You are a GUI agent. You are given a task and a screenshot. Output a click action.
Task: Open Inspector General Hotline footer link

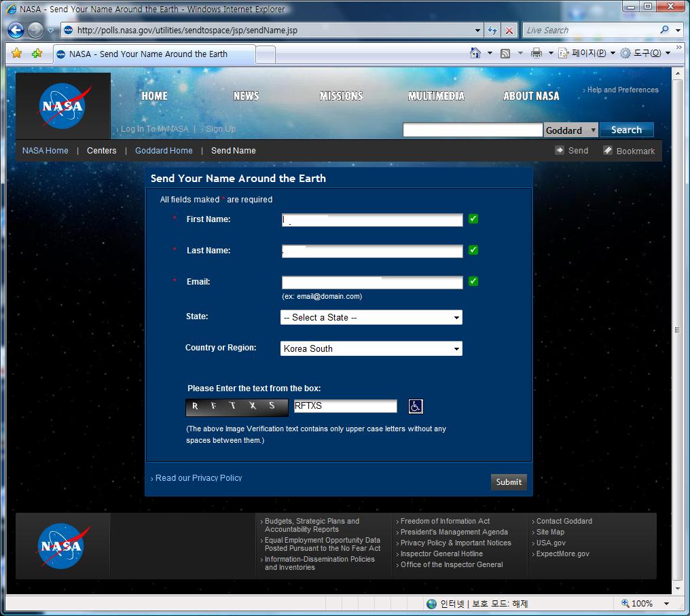pos(441,554)
